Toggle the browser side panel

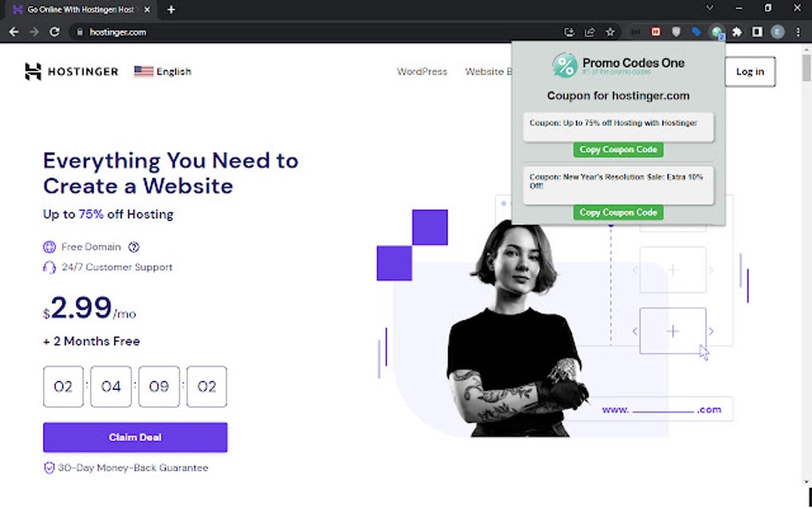tap(757, 32)
